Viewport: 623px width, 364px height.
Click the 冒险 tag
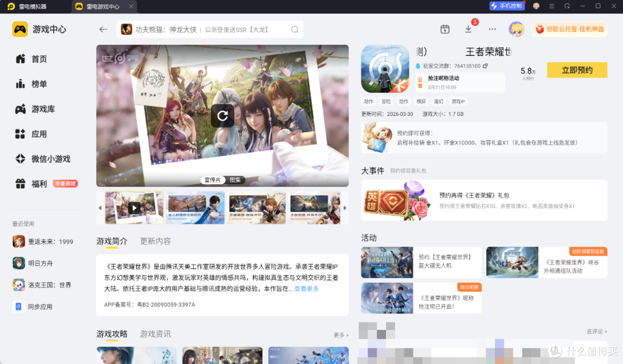click(x=386, y=102)
